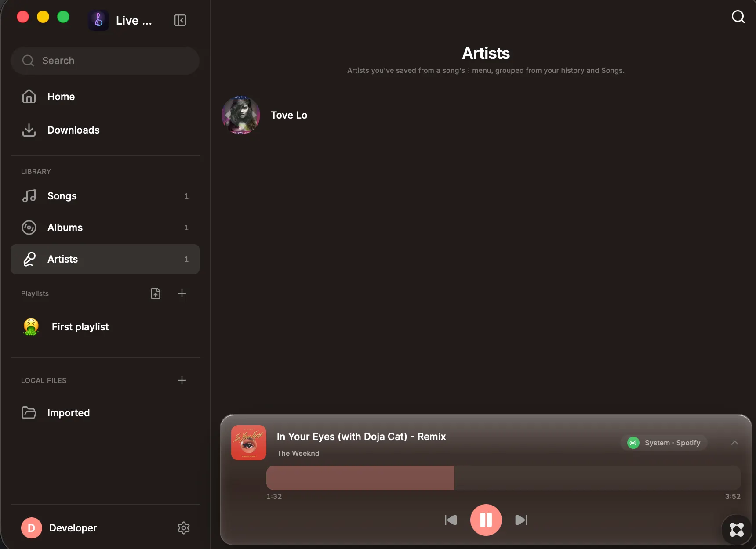Skip to the next track
Viewport: 756px width, 549px height.
(521, 520)
